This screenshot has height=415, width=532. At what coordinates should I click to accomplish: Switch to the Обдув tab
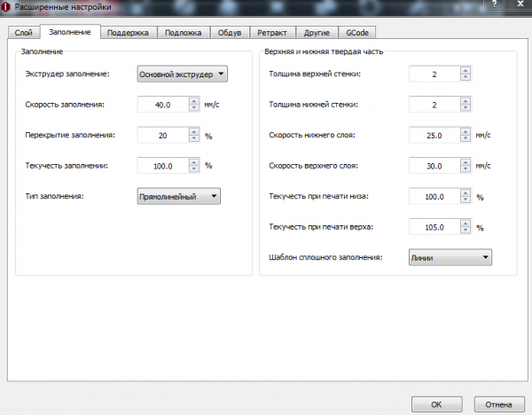[230, 33]
